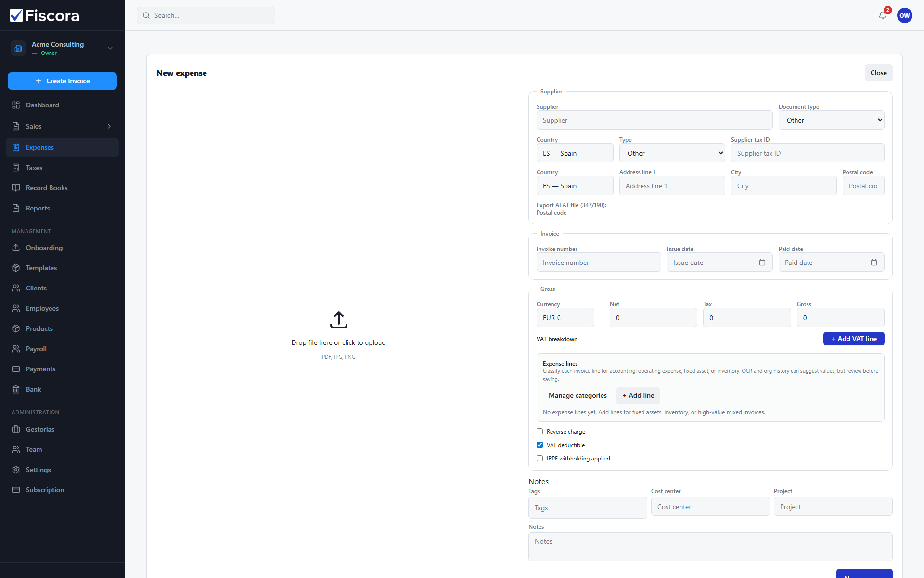
Task: Click the + Add line button
Action: [638, 395]
